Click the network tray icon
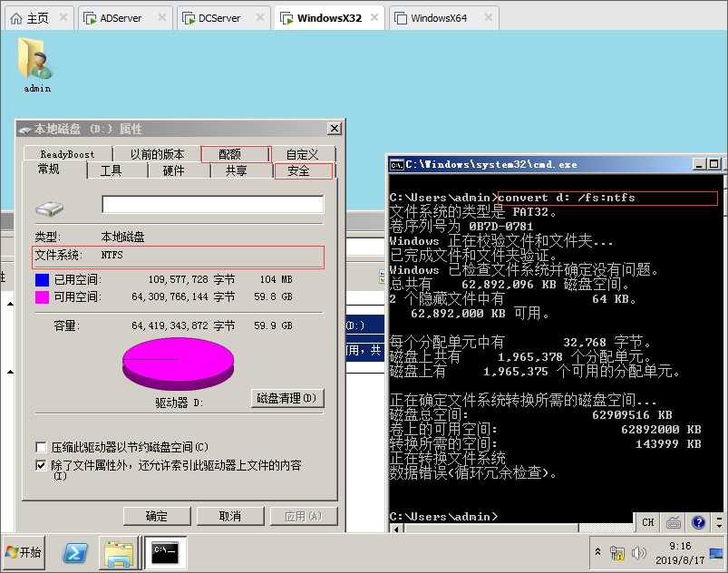Screen dimensions: 728x573 tap(617, 552)
